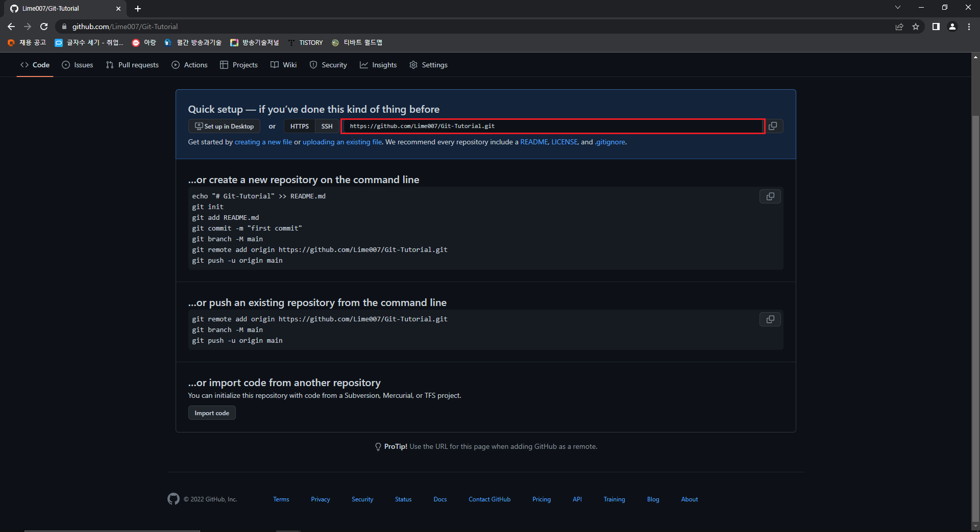Open the Chrome three-dot menu
This screenshot has width=980, height=532.
(969, 27)
